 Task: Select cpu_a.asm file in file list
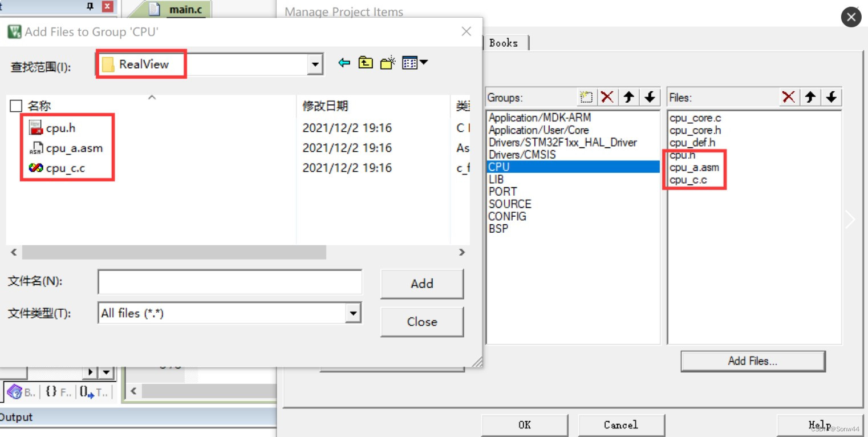(x=67, y=148)
